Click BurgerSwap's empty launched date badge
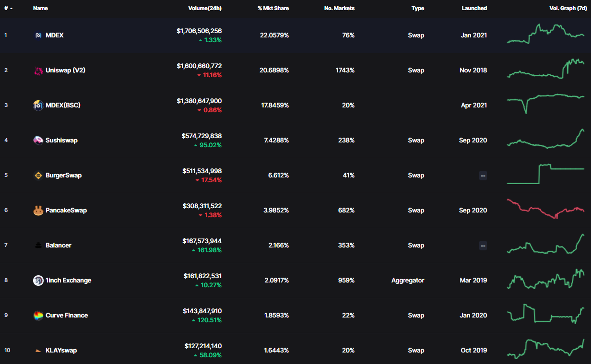This screenshot has height=364, width=591. (x=483, y=176)
